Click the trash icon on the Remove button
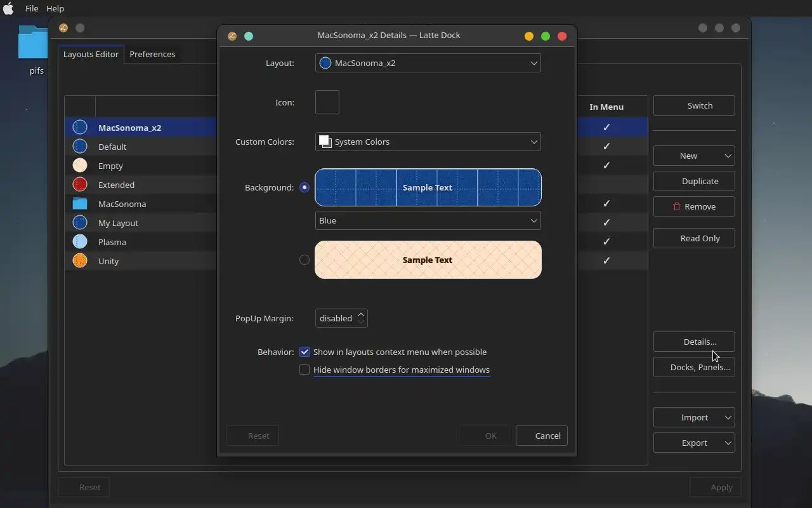 coord(676,206)
